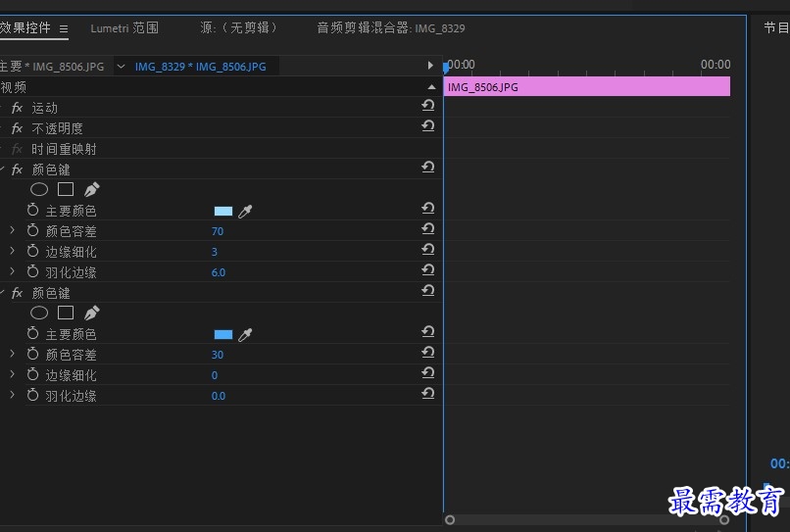Click the 羽化边缘 value 6.0
Screen dimensions: 790x532
point(219,272)
